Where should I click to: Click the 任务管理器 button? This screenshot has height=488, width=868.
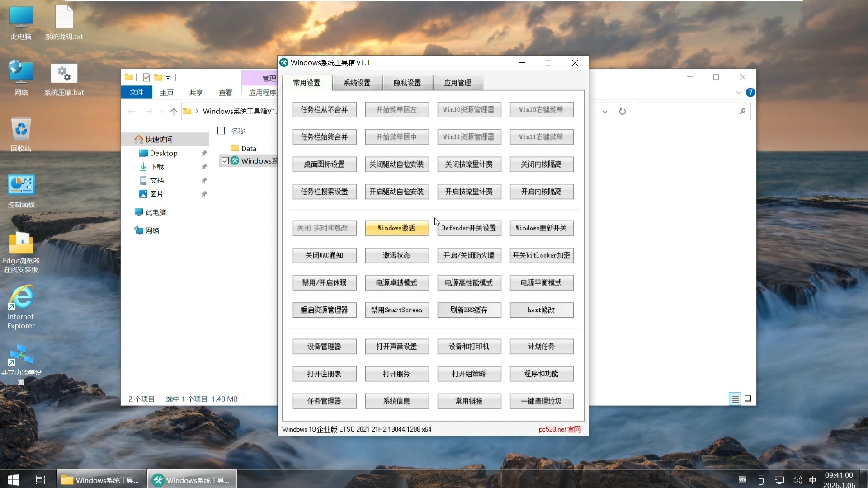point(325,401)
